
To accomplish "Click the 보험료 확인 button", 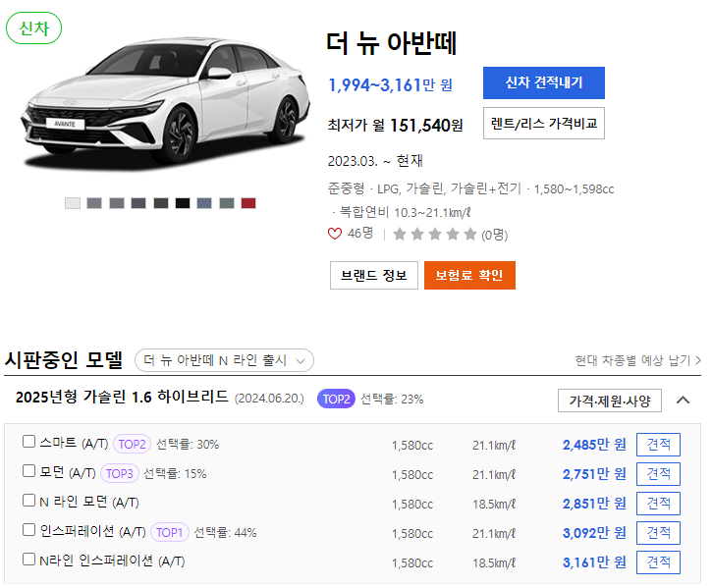I will [469, 275].
